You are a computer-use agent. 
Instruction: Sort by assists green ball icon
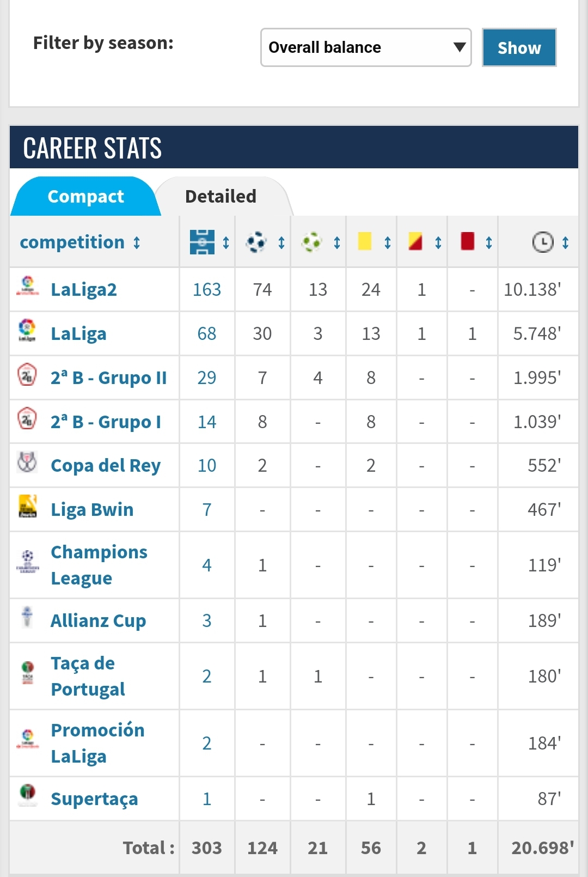tap(312, 242)
